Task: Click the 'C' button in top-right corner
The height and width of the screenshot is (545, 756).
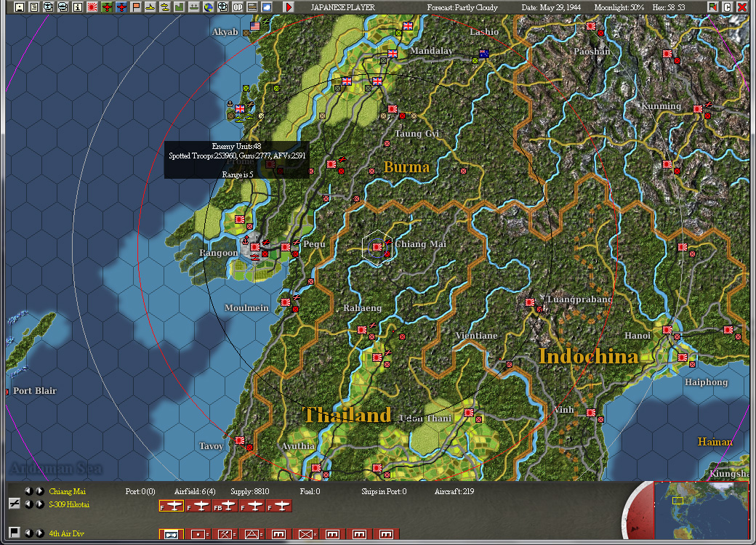Action: pyautogui.click(x=727, y=7)
